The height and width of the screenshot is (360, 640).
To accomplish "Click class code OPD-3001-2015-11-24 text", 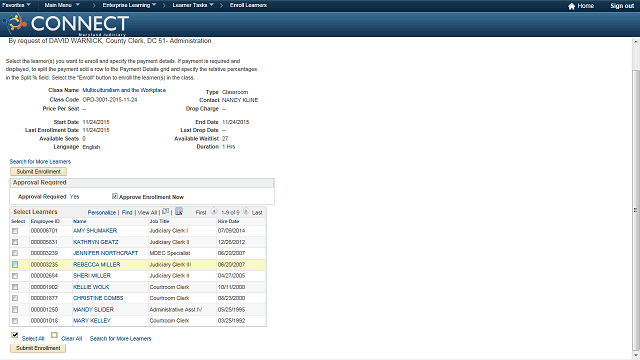I will [x=110, y=100].
